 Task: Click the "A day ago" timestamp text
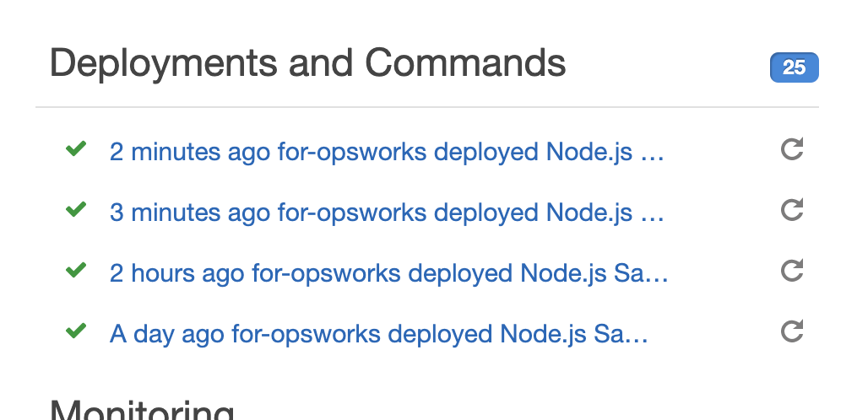166,335
